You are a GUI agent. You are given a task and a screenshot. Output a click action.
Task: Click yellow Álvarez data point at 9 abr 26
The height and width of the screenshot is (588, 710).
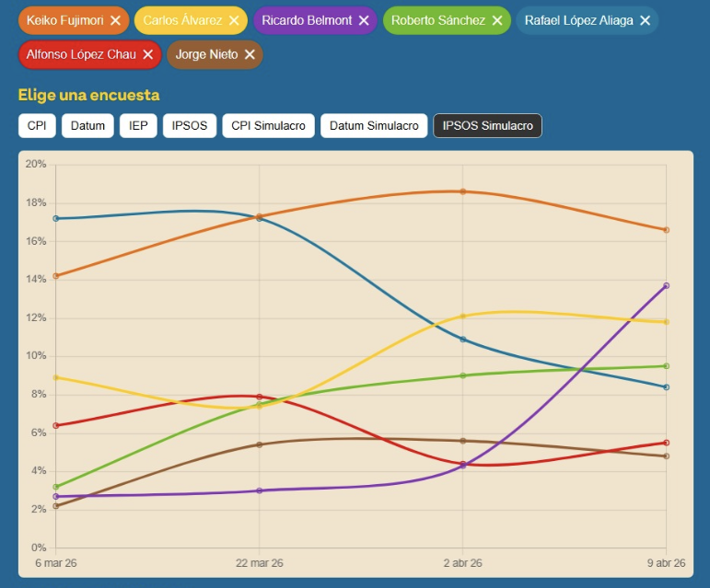click(666, 322)
